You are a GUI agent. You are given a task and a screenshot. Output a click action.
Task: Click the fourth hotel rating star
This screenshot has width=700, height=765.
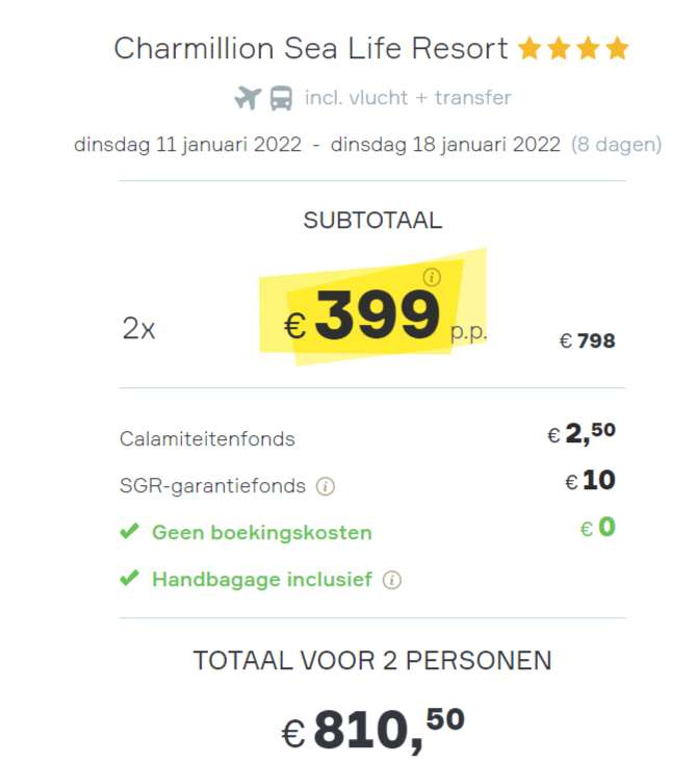(617, 48)
